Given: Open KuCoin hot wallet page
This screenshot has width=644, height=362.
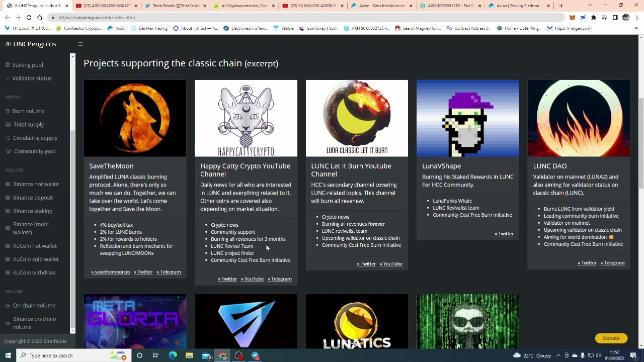Looking at the screenshot, I should tap(35, 246).
